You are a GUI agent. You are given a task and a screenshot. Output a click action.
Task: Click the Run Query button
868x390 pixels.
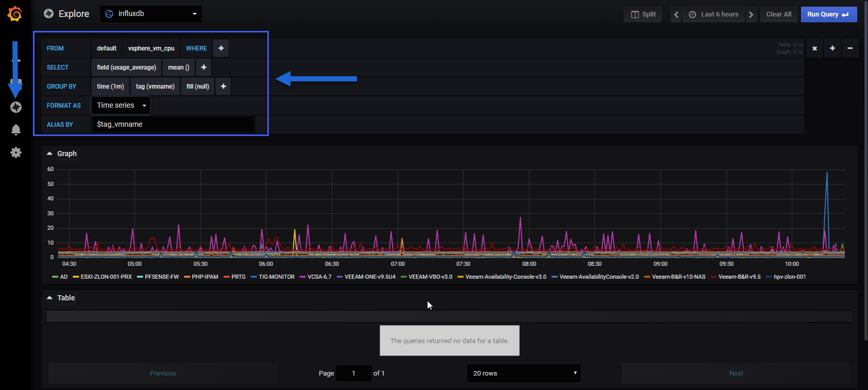click(x=828, y=14)
